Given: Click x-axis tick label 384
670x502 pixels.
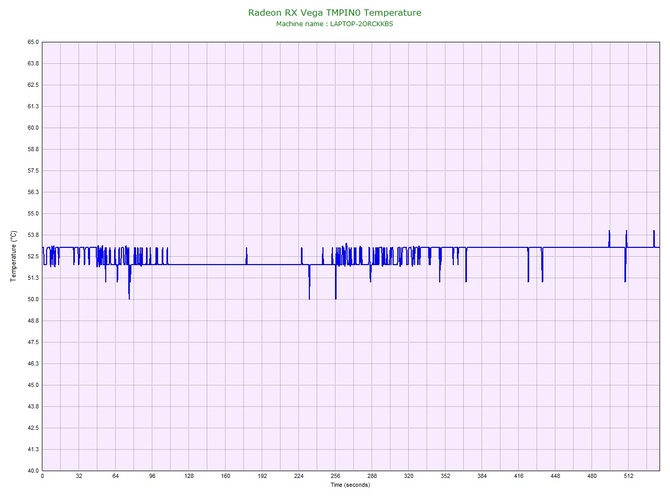Looking at the screenshot, I should click(482, 476).
